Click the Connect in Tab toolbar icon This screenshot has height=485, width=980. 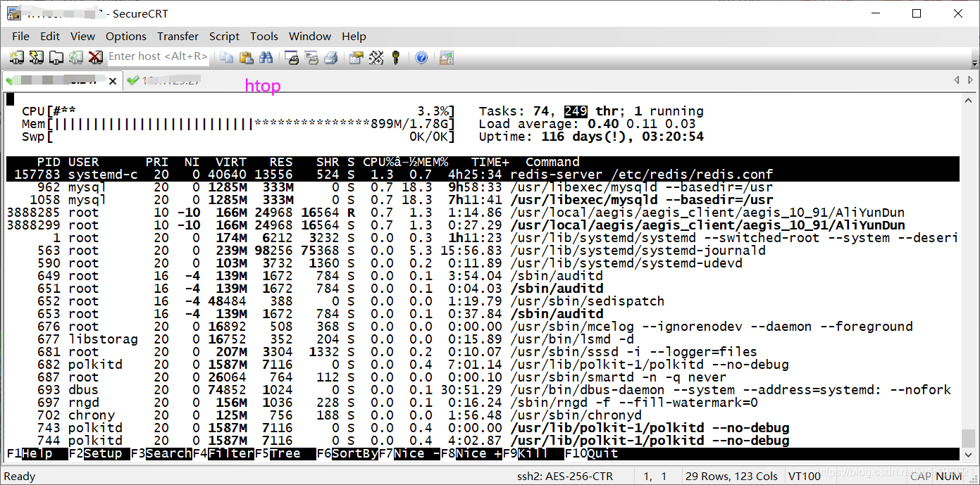tap(56, 57)
